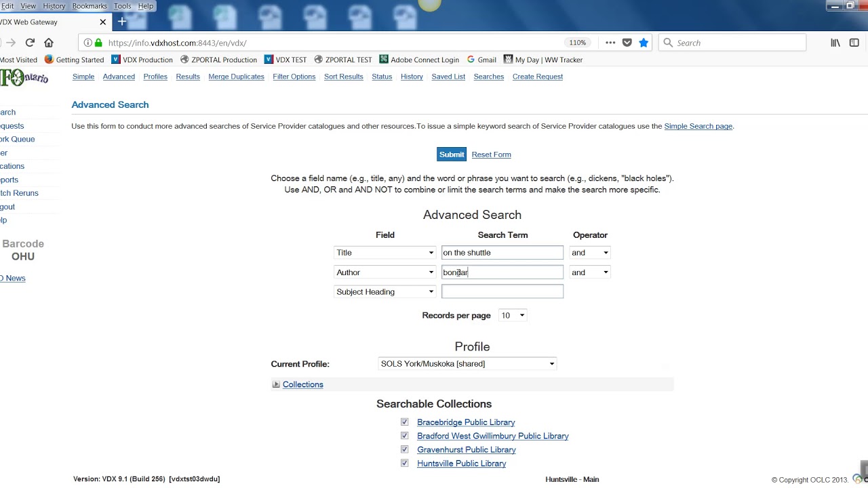The width and height of the screenshot is (868, 488).
Task: Open the Subject Heading field dropdown
Action: coord(385,292)
